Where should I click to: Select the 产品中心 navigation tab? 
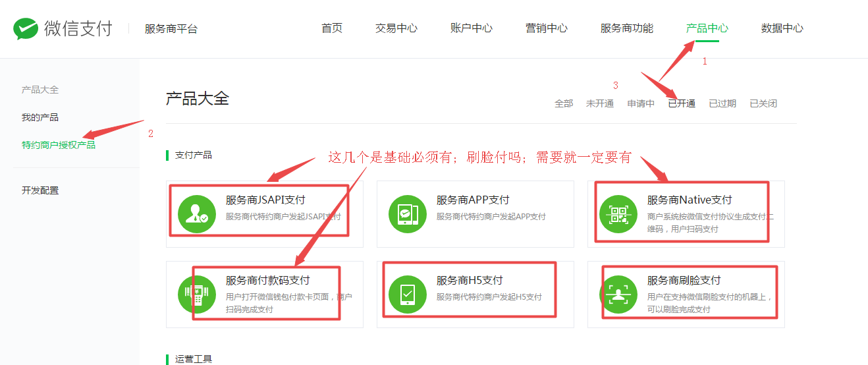click(x=707, y=28)
